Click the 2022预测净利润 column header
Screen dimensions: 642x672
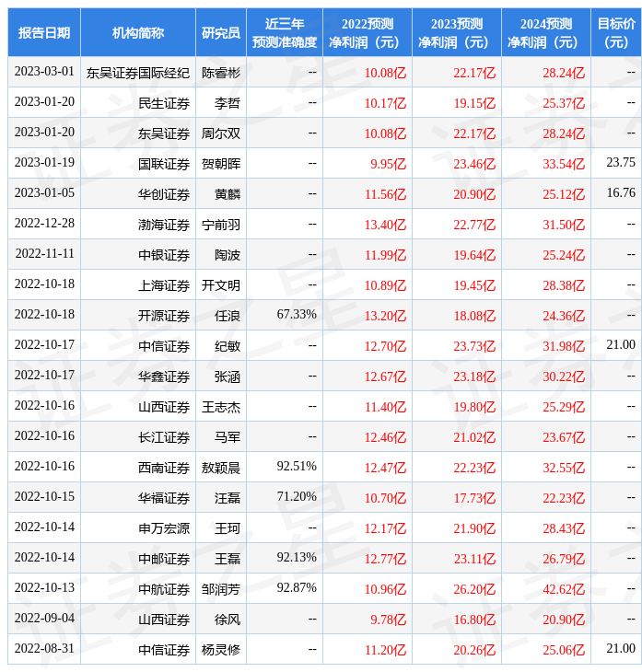pyautogui.click(x=368, y=32)
